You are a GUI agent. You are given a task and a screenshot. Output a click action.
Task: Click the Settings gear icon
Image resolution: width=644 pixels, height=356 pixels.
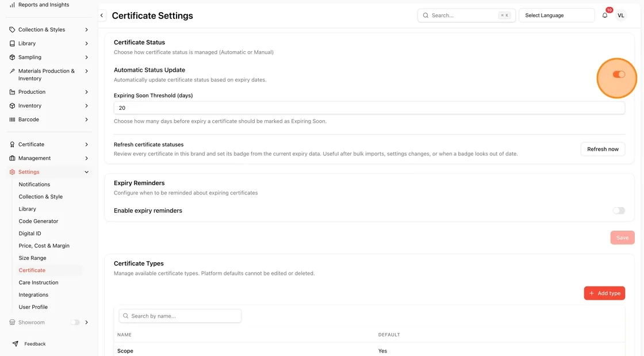pos(12,172)
